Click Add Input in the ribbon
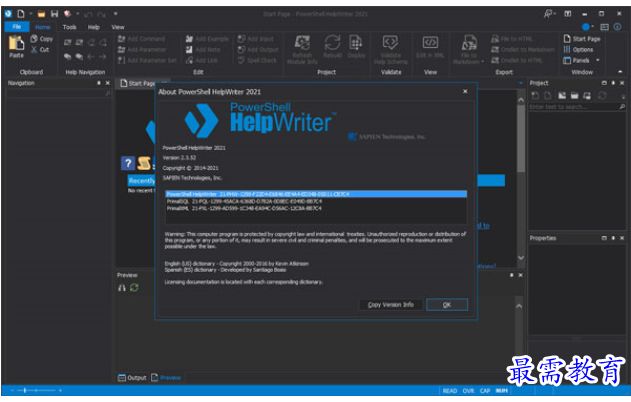The height and width of the screenshot is (402, 631). pyautogui.click(x=256, y=39)
